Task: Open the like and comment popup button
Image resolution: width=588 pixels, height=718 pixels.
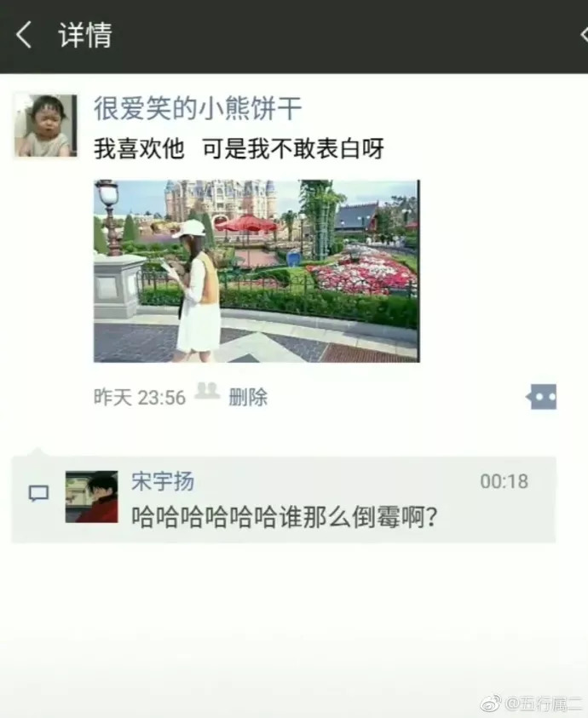Action: (542, 397)
